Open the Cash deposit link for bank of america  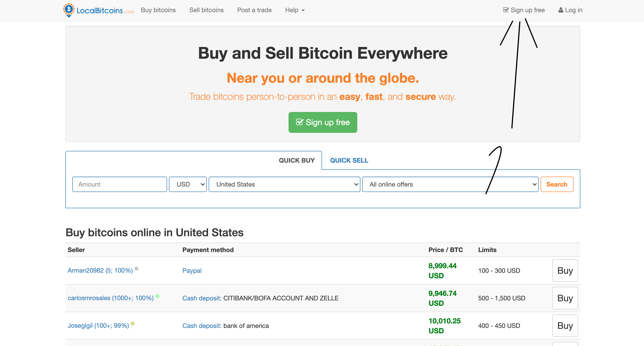202,325
